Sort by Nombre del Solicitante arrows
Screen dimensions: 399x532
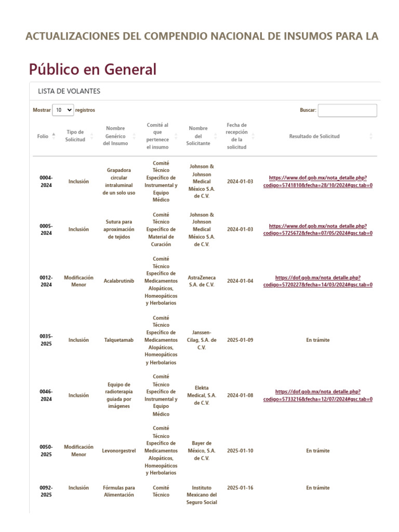(216, 136)
